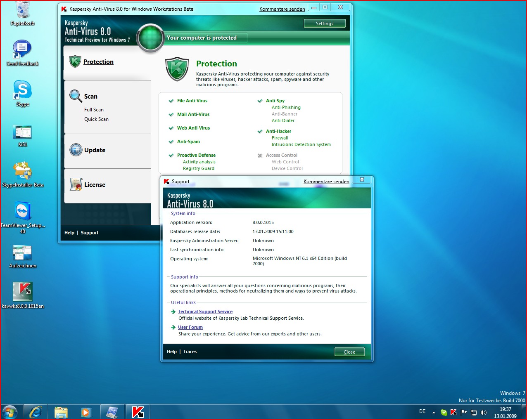
Task: Select the KIS1 desktop icon
Action: (x=22, y=136)
